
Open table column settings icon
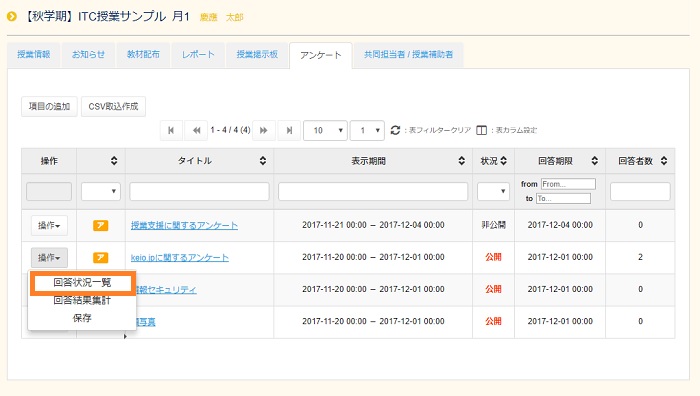point(481,130)
